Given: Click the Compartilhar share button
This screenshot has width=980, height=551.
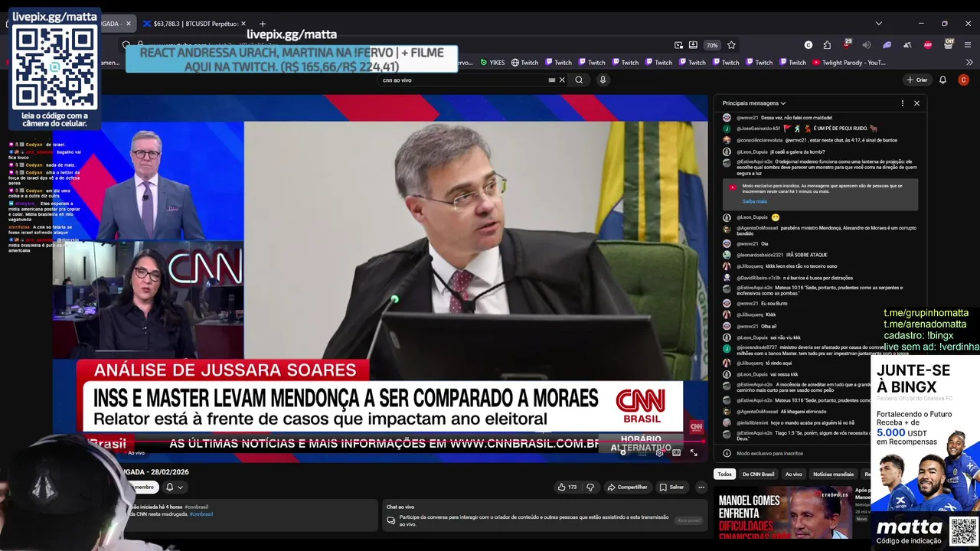Looking at the screenshot, I should [x=627, y=487].
